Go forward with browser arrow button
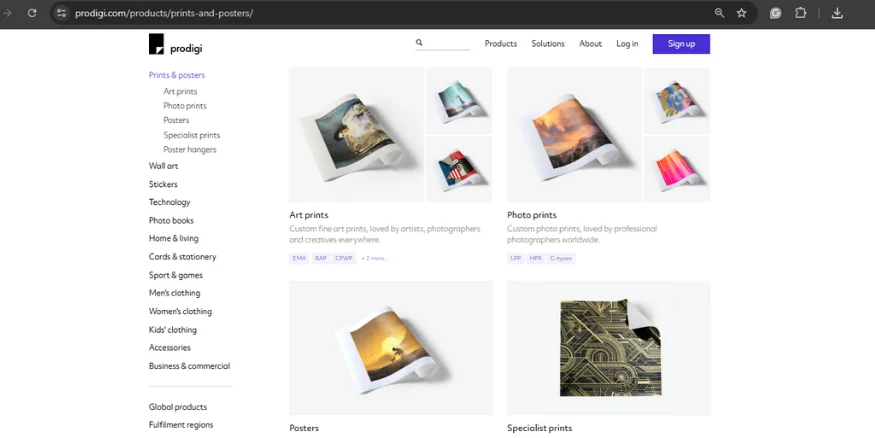Image resolution: width=875 pixels, height=438 pixels. (8, 13)
